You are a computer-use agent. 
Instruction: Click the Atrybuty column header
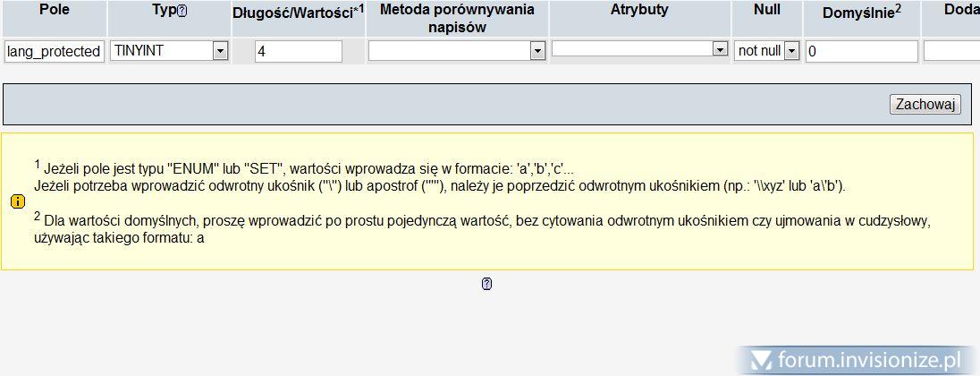pos(639,10)
